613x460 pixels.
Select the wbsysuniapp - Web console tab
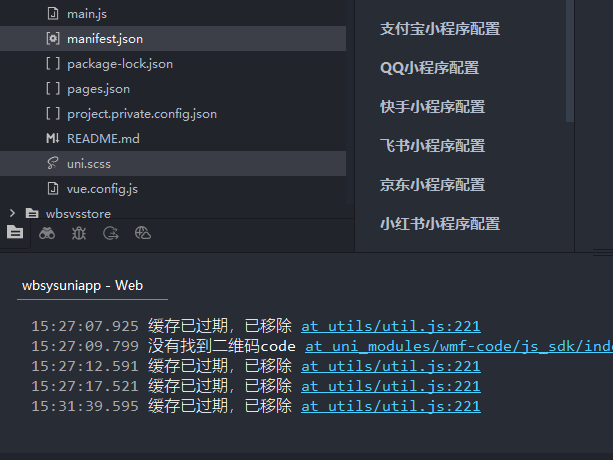coord(82,286)
